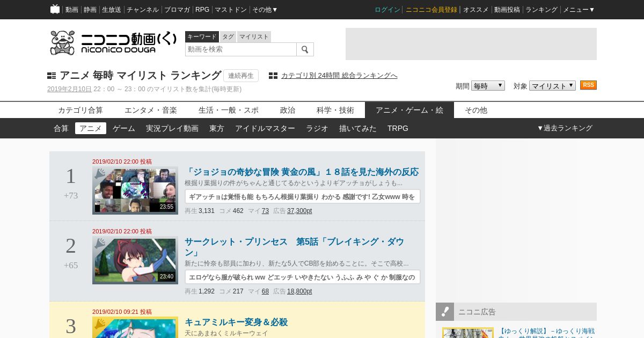Select the キーワード search mode
This screenshot has width=644, height=338.
tap(202, 36)
